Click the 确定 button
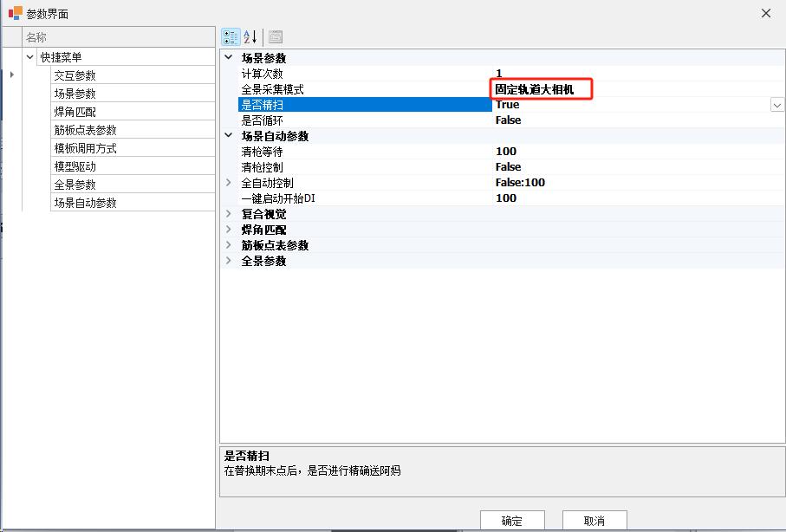Image resolution: width=786 pixels, height=532 pixels. coord(512,521)
